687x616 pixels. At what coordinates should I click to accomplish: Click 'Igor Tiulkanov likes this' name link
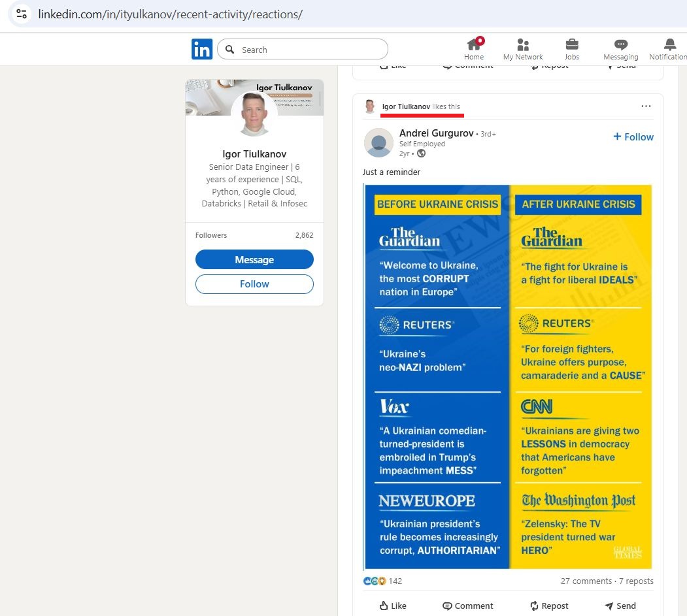pos(406,106)
